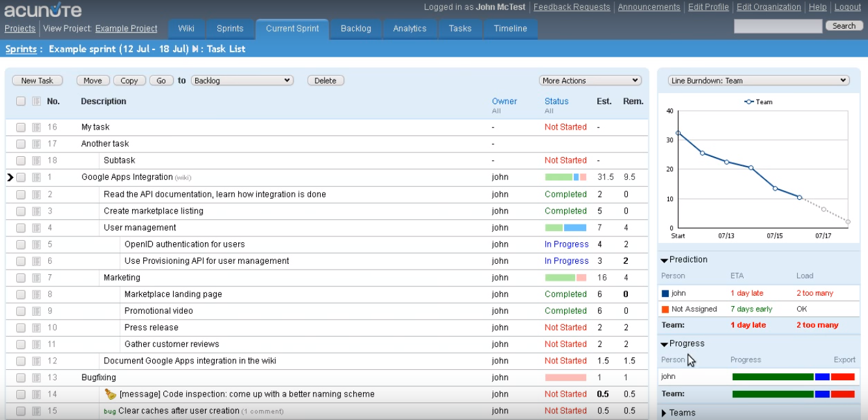This screenshot has height=420, width=868.
Task: Click the Edit Profile link
Action: click(708, 7)
